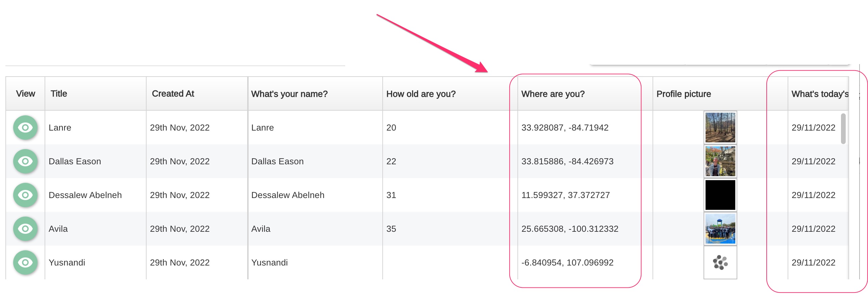Click the "How old are you?" header
This screenshot has height=307, width=868.
[x=421, y=94]
